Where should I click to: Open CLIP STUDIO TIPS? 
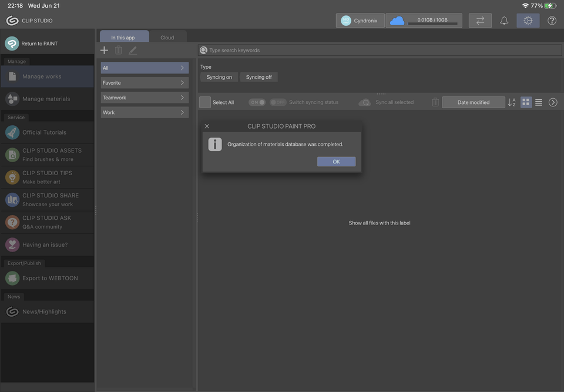48,177
